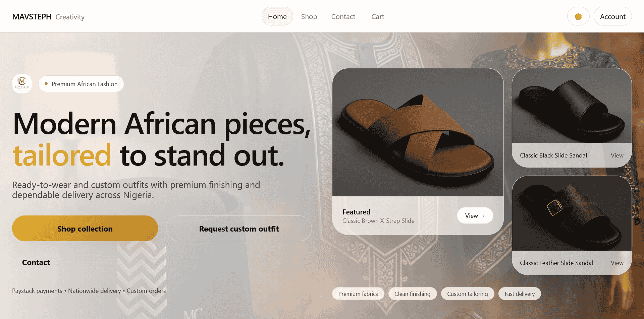Image resolution: width=644 pixels, height=319 pixels.
Task: Click the Fast delivery chip
Action: click(519, 294)
